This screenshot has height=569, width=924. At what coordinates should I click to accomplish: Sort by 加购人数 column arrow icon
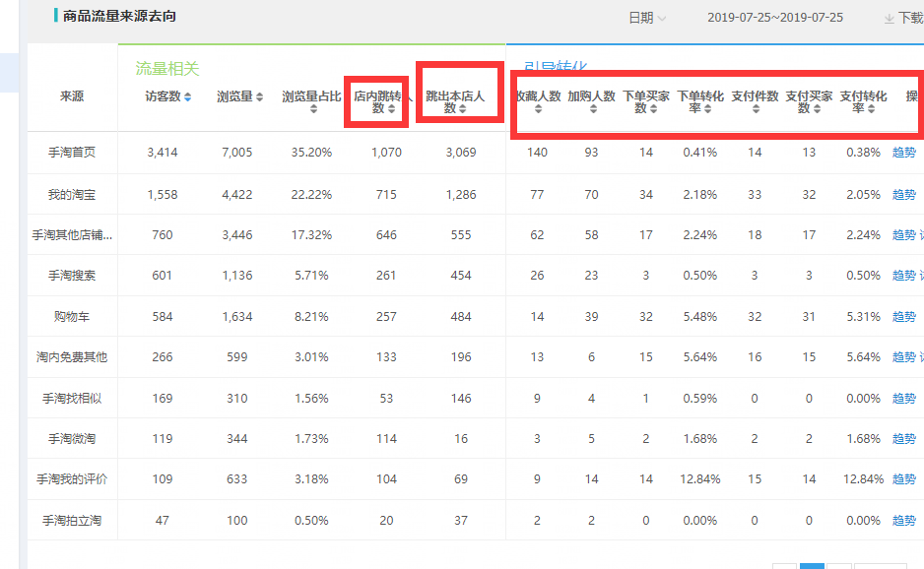click(592, 109)
